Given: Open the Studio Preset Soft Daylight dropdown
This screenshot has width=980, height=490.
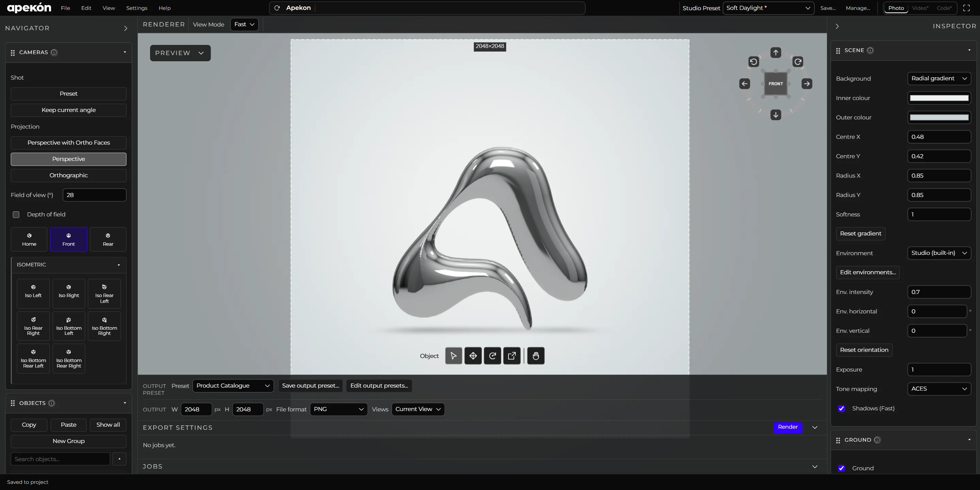Looking at the screenshot, I should (768, 8).
